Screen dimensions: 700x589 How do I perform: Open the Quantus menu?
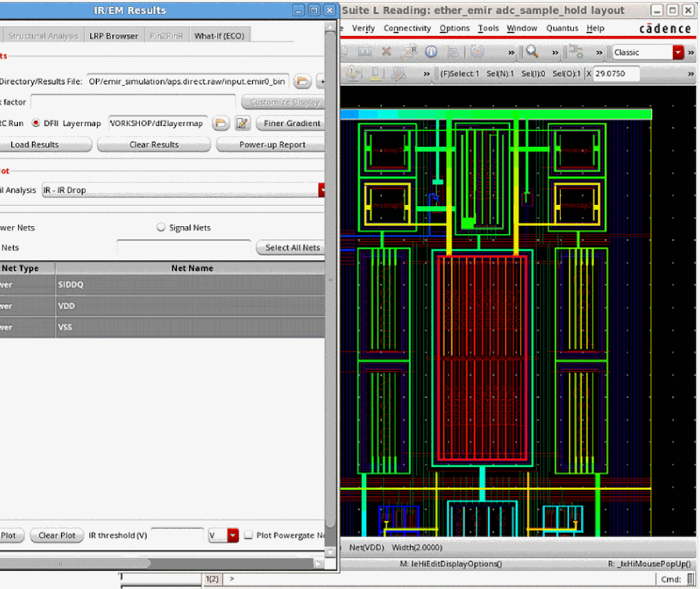(562, 28)
